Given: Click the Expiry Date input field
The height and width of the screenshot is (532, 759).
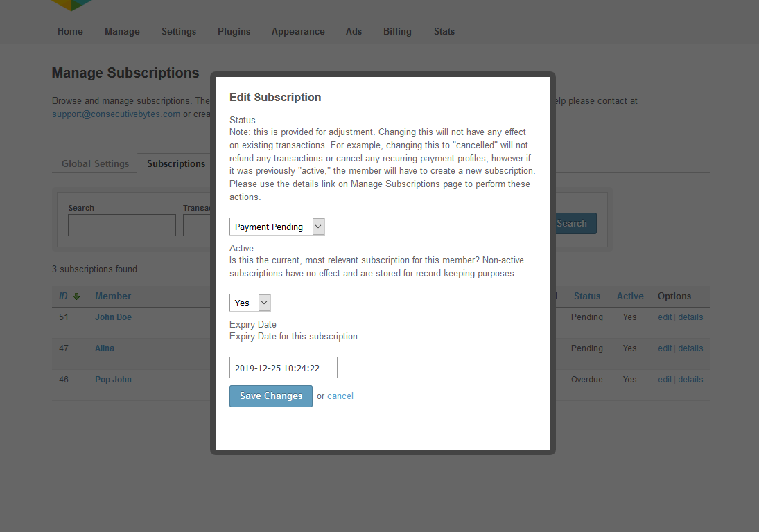Looking at the screenshot, I should tap(283, 368).
